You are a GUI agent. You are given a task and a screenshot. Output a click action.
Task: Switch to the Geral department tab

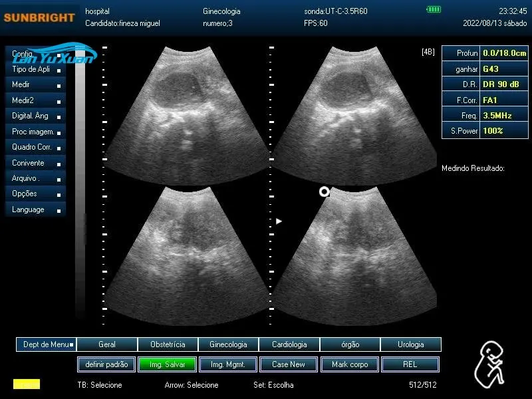click(107, 344)
